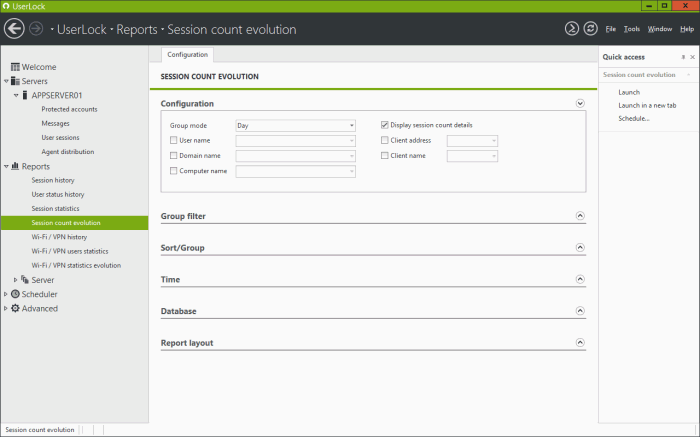The image size is (700, 437).
Task: Select Wi-Fi / VPN history report
Action: [x=59, y=237]
